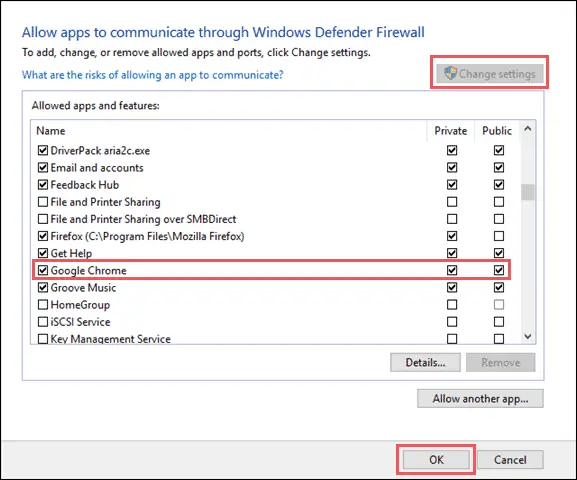Check Public checkbox for HomeGroup
The width and height of the screenshot is (577, 480).
(499, 305)
